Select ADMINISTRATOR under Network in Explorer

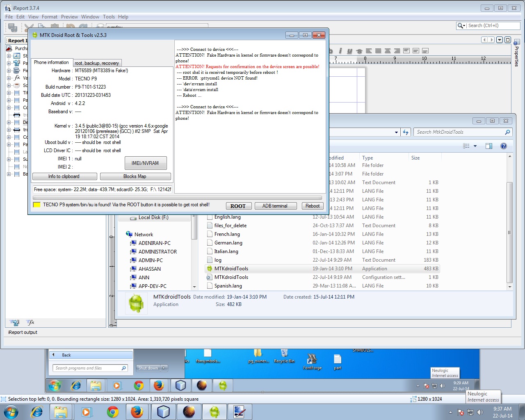[x=157, y=252]
